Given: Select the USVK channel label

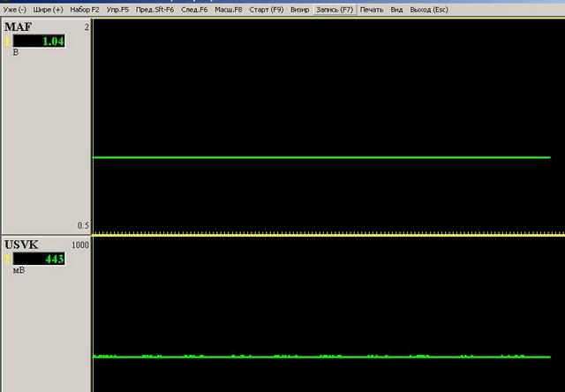Looking at the screenshot, I should click(22, 245).
